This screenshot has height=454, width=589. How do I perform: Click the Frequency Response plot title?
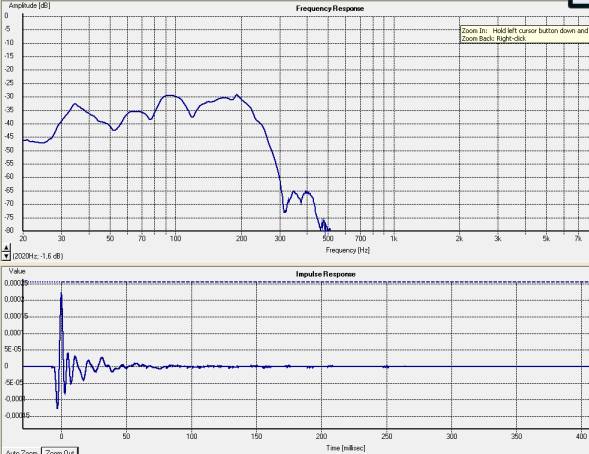point(330,8)
